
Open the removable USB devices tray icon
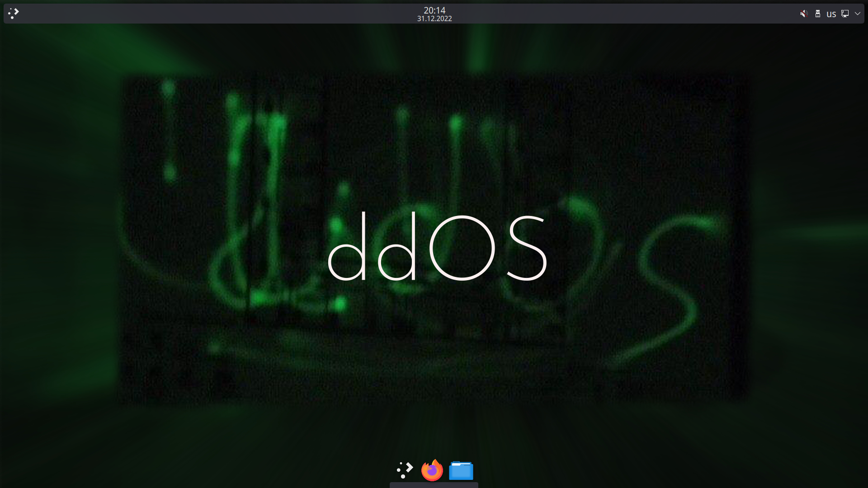[x=817, y=14]
